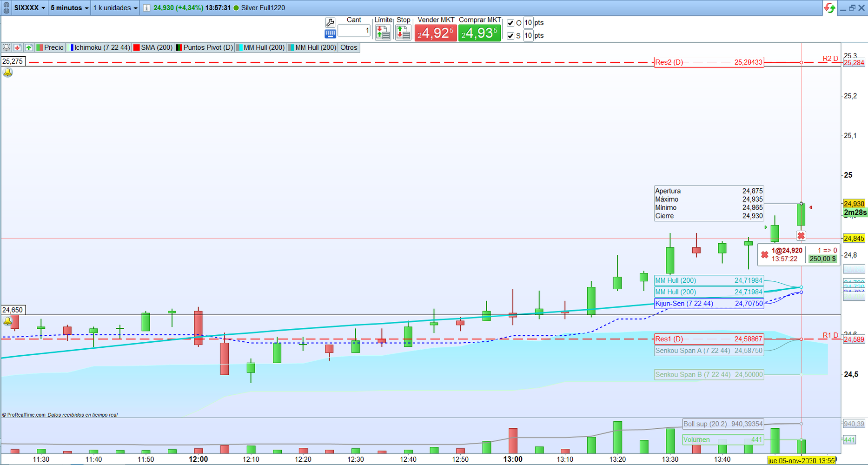The image size is (868, 465).
Task: Click the small green arrow left of the 13:50 candle
Action: coord(766,227)
